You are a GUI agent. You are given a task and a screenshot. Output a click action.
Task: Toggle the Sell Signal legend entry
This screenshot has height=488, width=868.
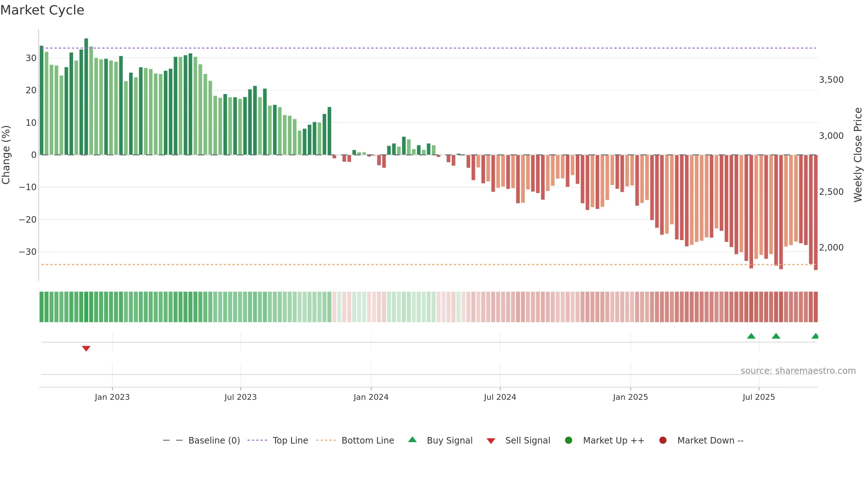coord(518,440)
